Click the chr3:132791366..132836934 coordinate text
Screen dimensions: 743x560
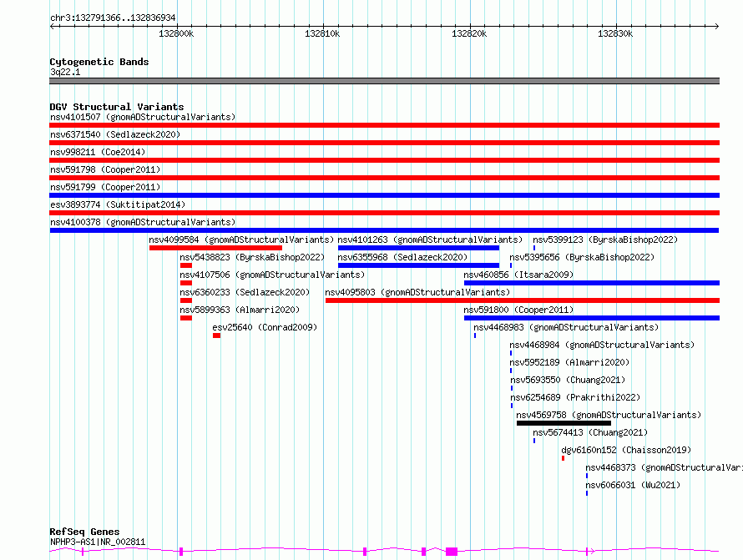113,18
